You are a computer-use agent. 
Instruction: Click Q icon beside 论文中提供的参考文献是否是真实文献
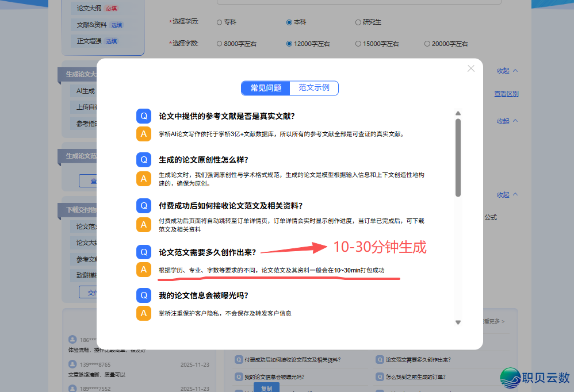coord(144,116)
